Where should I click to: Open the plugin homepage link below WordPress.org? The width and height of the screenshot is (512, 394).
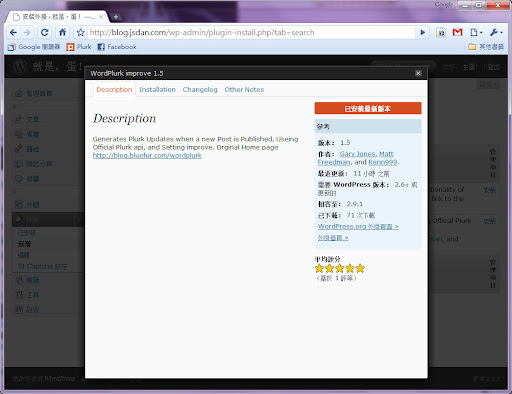click(x=333, y=238)
